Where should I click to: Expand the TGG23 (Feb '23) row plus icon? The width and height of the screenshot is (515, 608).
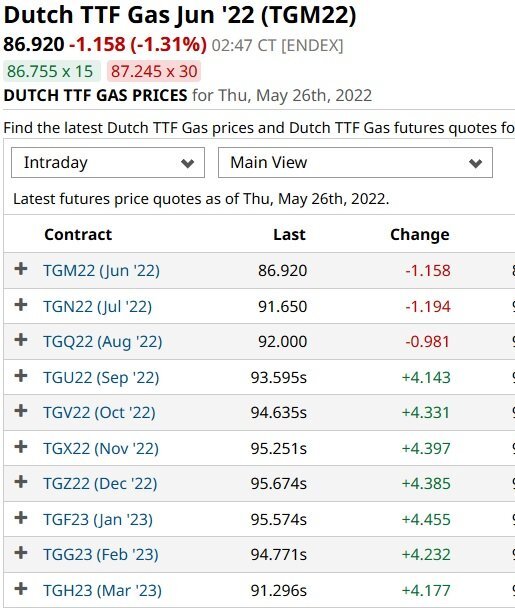click(x=21, y=553)
